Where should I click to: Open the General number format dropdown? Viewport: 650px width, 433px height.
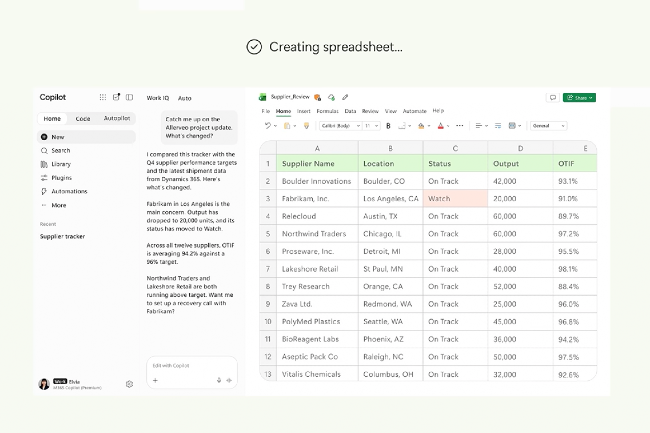point(548,126)
